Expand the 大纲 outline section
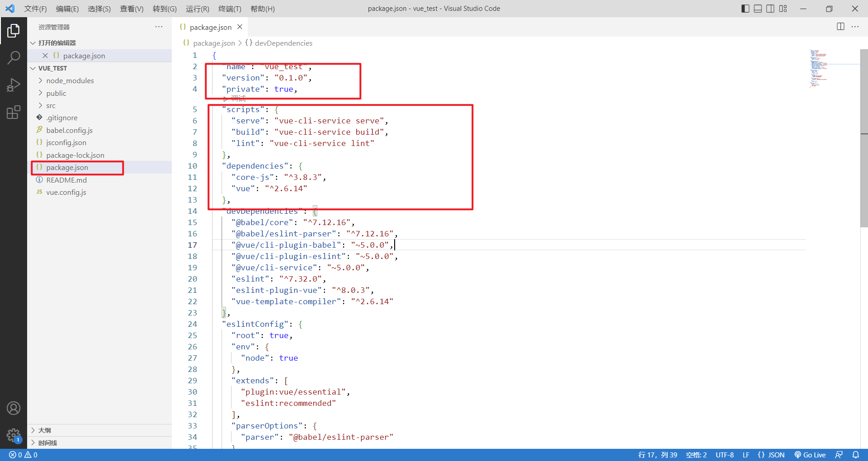The image size is (868, 461). coord(99,430)
